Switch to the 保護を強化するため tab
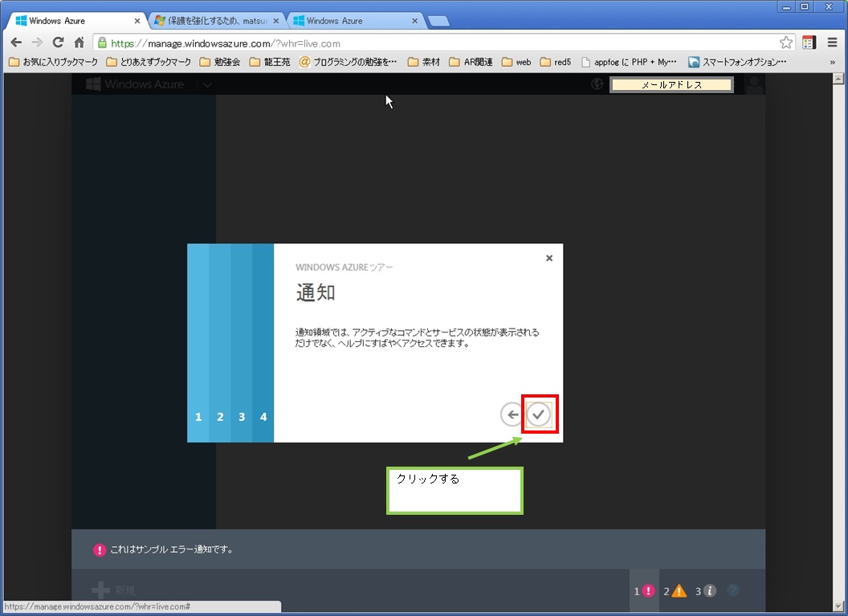This screenshot has width=848, height=616. coord(216,21)
